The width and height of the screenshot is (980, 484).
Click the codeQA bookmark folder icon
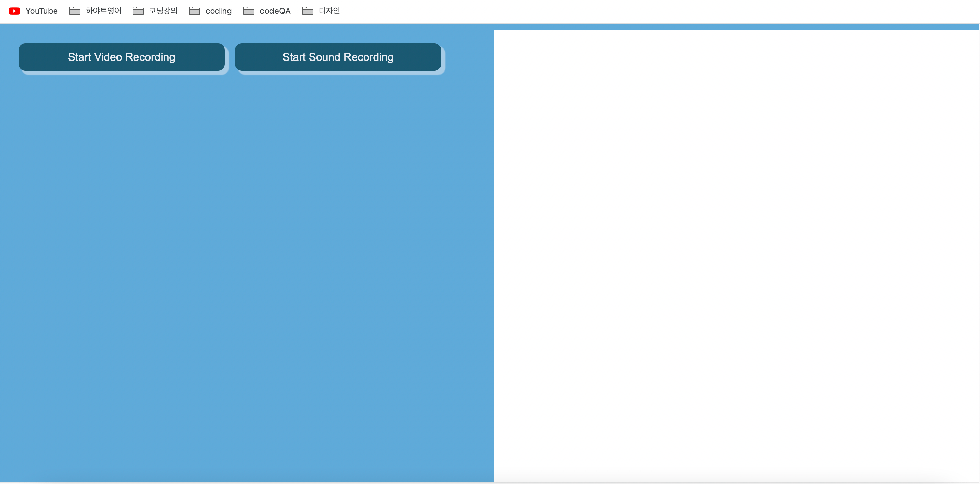(x=248, y=11)
